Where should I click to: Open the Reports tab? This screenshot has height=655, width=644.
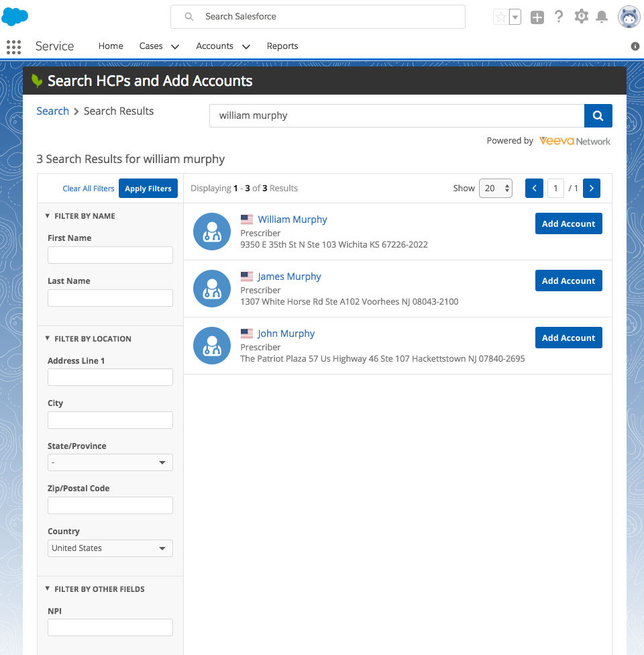282,46
